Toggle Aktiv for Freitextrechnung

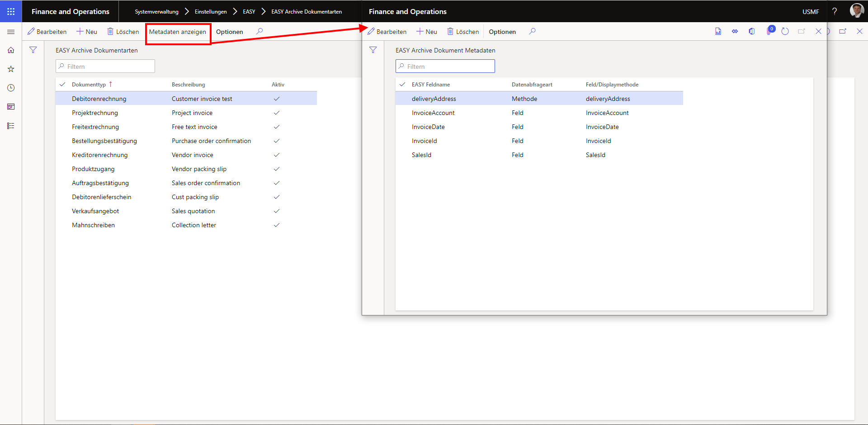(x=277, y=127)
